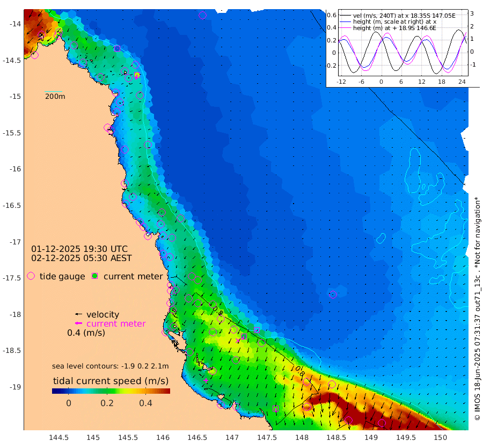
Task: Click the magenta plus marker near 18.9S 146.6E
Action: (x=206, y=380)
